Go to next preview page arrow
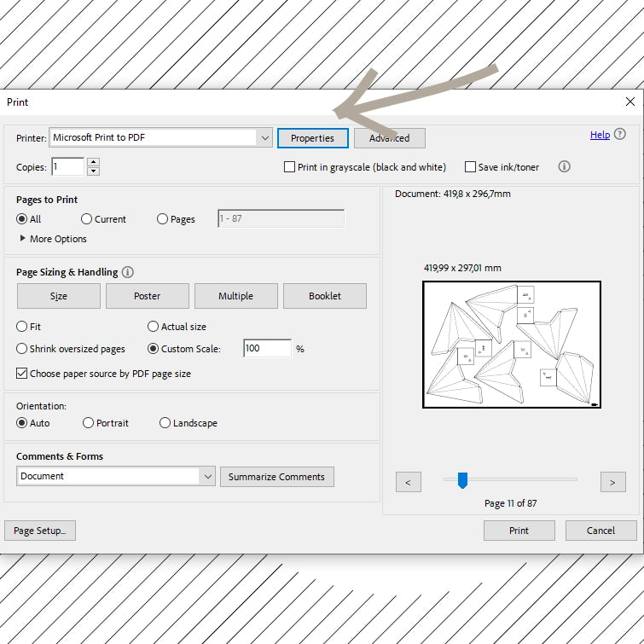Viewport: 644px width, 644px height. pos(612,483)
